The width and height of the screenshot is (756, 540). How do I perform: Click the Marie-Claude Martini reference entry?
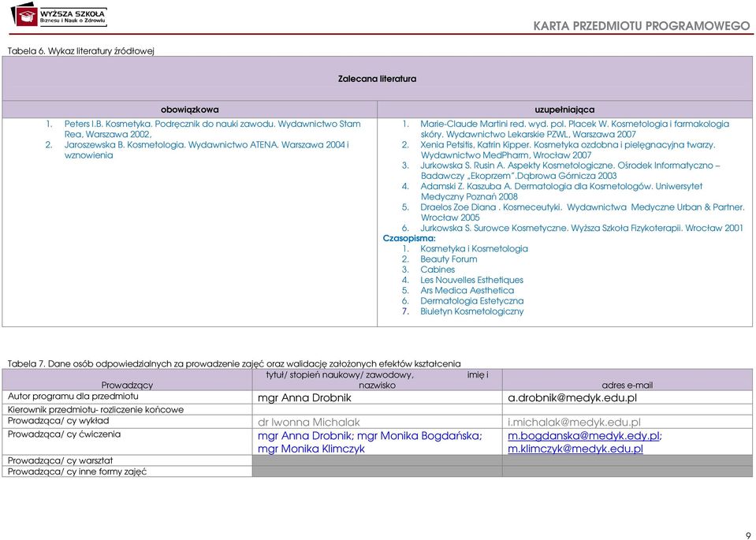pyautogui.click(x=574, y=129)
